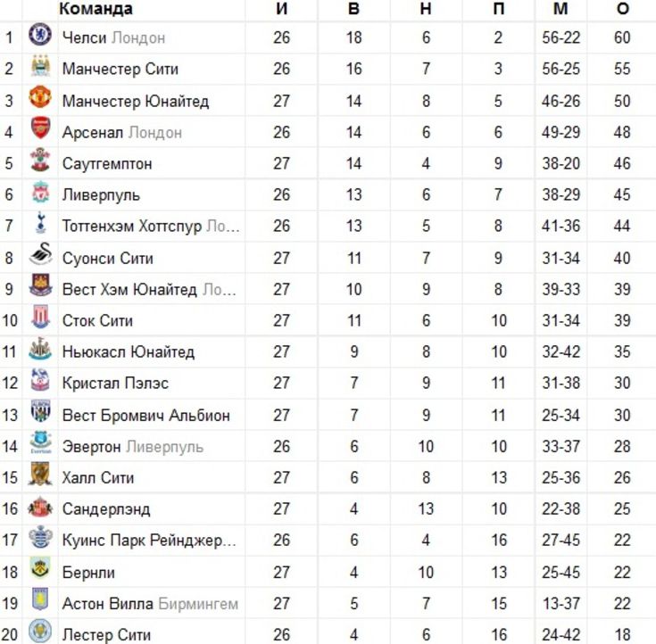The height and width of the screenshot is (644, 656).
Task: Open the Саутгемптон team link
Action: [107, 164]
